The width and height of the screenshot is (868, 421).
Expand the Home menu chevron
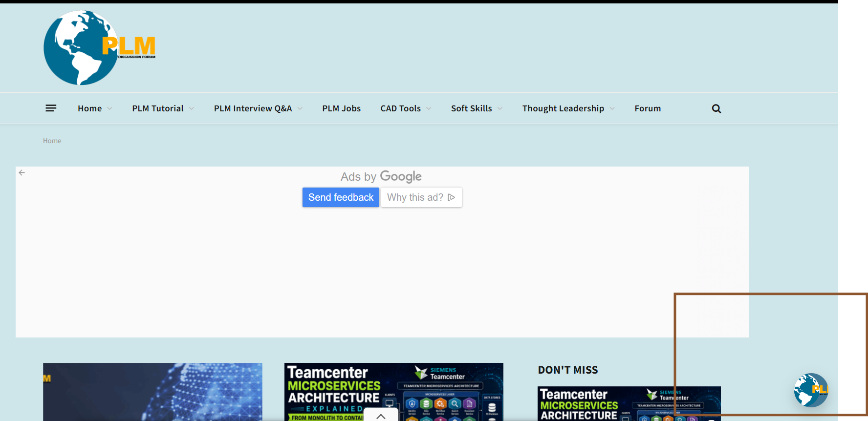109,108
